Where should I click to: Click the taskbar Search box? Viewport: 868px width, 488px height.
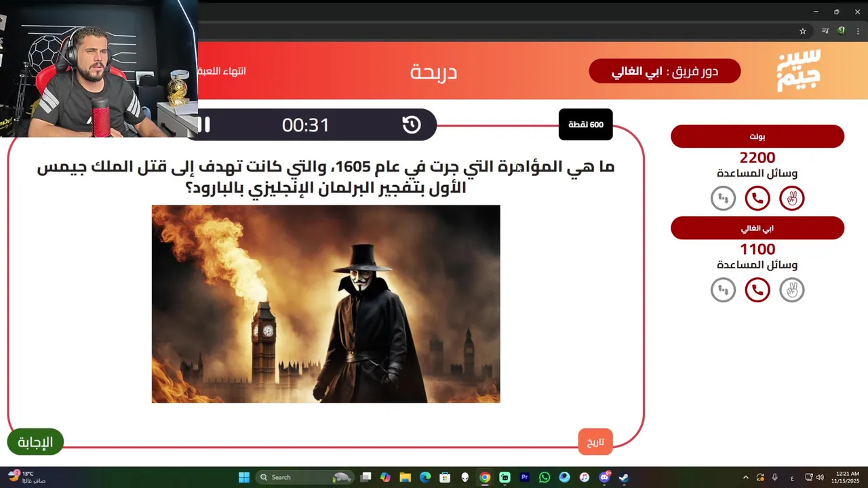[305, 477]
